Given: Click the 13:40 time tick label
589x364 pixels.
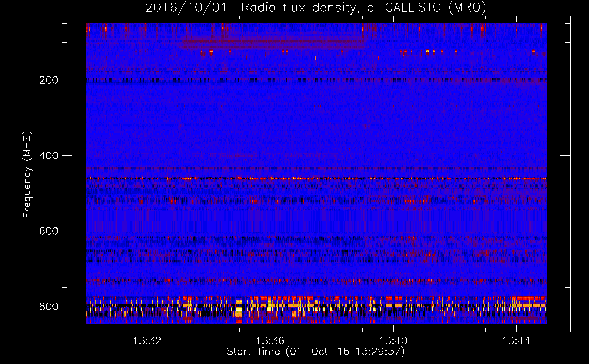Looking at the screenshot, I should 393,341.
